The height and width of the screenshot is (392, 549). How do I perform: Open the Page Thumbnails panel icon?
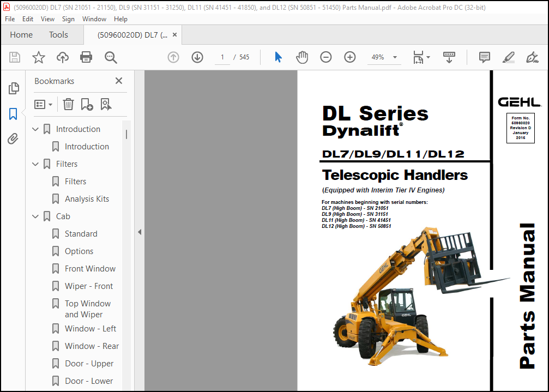click(x=13, y=88)
